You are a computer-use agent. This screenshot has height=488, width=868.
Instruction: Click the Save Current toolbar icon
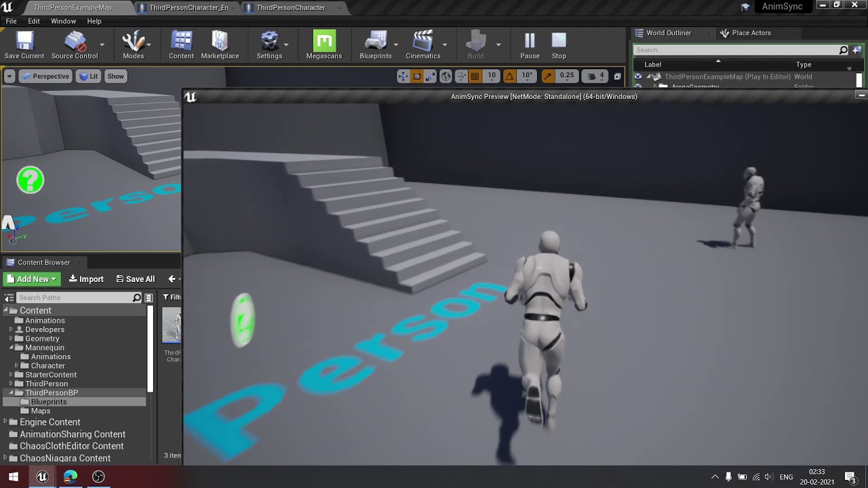(24, 45)
